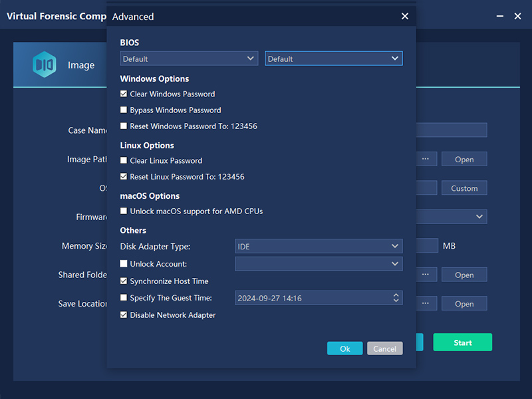Enable Unlock macOS support for AMD CPUs
The width and height of the screenshot is (532, 399).
(x=124, y=211)
